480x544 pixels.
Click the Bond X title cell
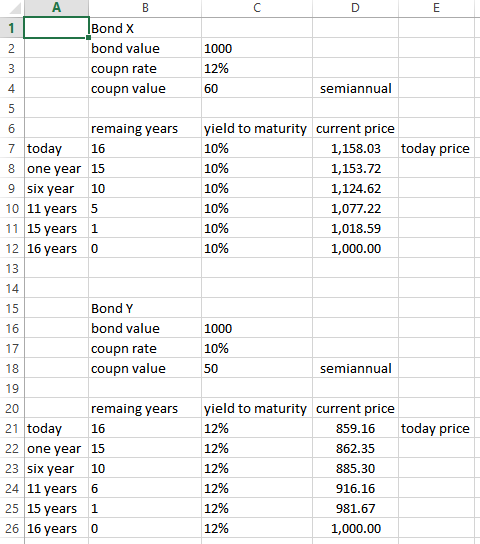click(145, 28)
